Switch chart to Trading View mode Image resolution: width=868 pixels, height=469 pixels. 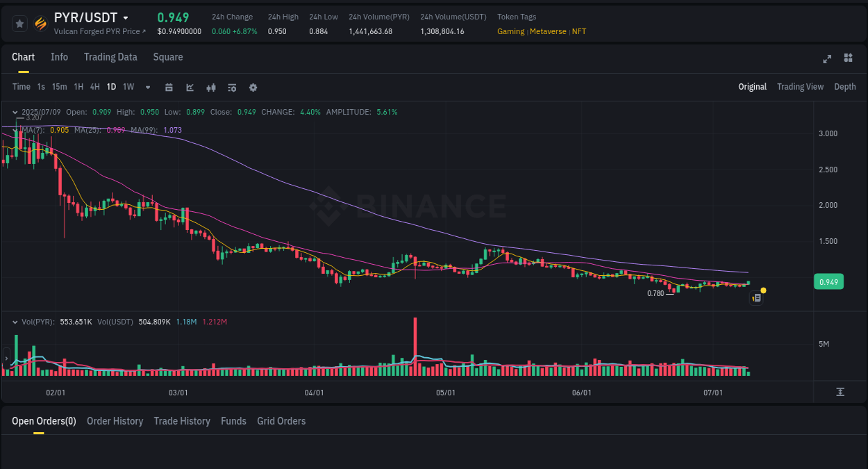pos(800,87)
